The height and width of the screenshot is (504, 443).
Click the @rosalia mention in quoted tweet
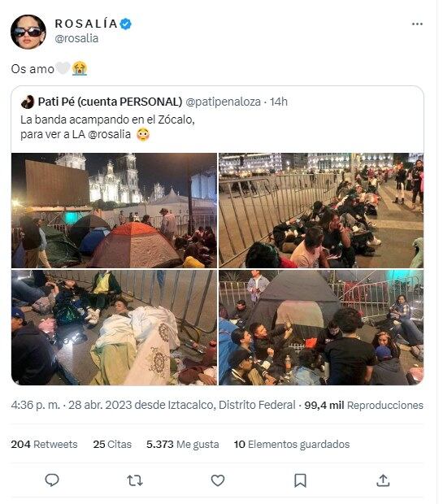point(109,134)
